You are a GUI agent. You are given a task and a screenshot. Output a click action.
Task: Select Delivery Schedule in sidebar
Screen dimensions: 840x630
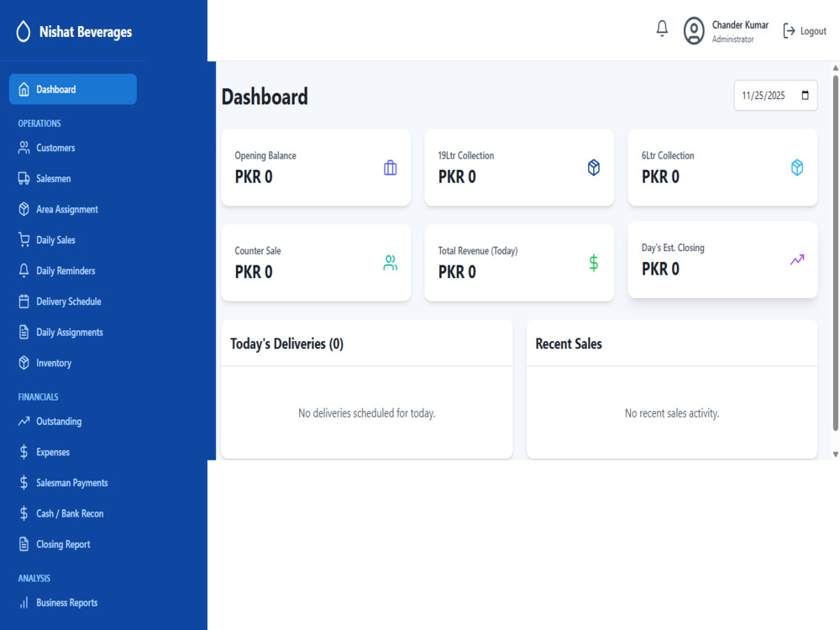69,301
